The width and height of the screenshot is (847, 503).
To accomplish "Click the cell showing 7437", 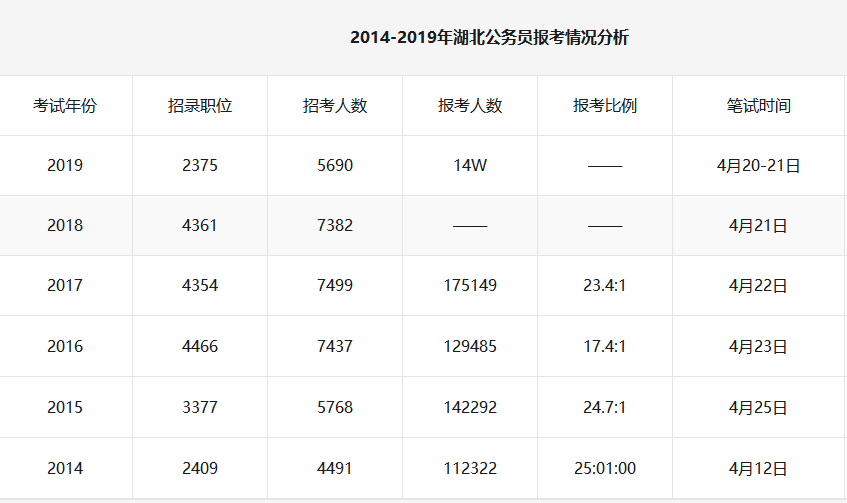I will [335, 346].
